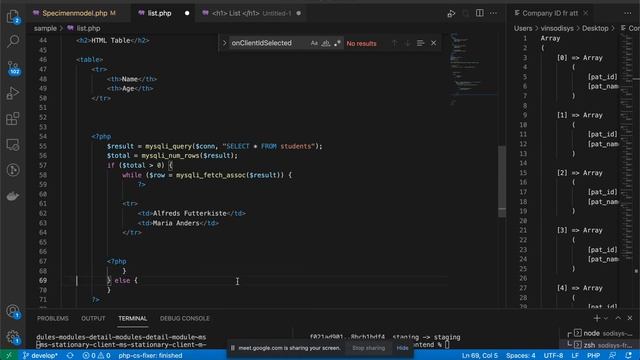Toggle Match Case in find widget
The width and height of the screenshot is (640, 360).
point(314,43)
